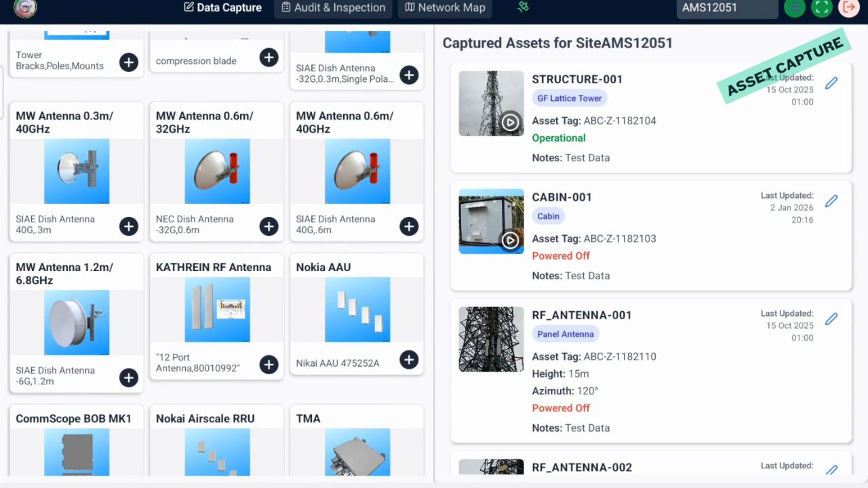The width and height of the screenshot is (868, 488).
Task: Toggle fullscreen with the green expand icon
Action: pyautogui.click(x=822, y=7)
